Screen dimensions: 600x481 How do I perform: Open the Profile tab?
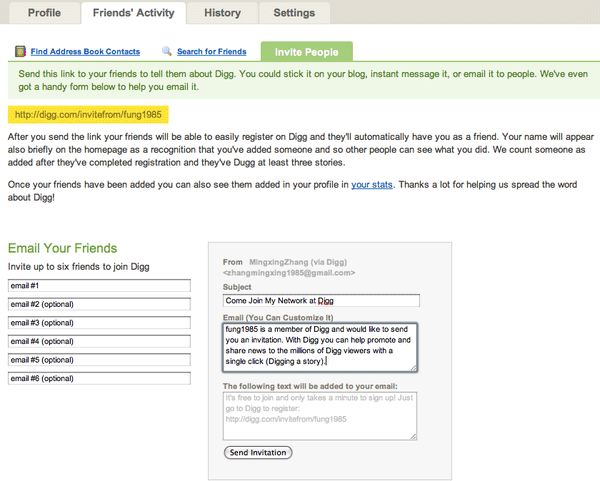44,13
